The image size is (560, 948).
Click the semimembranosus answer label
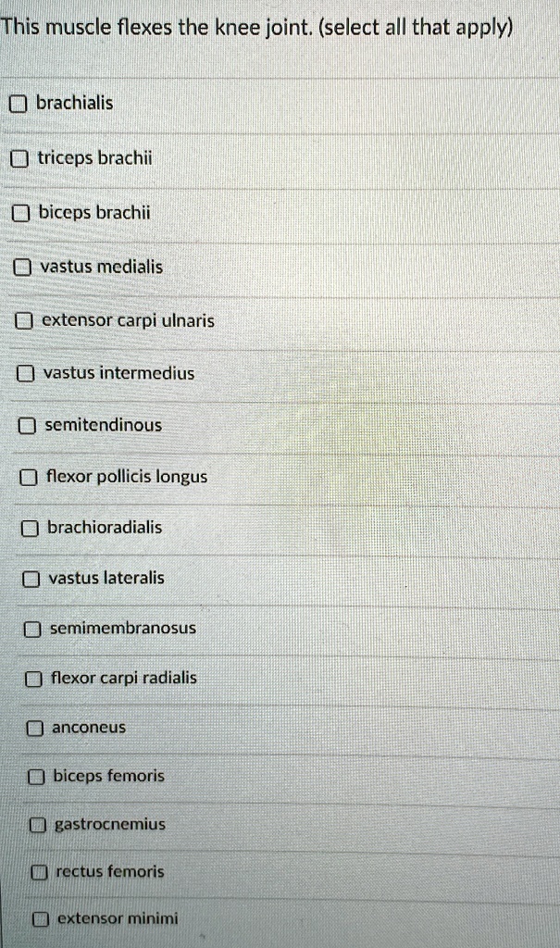point(122,628)
